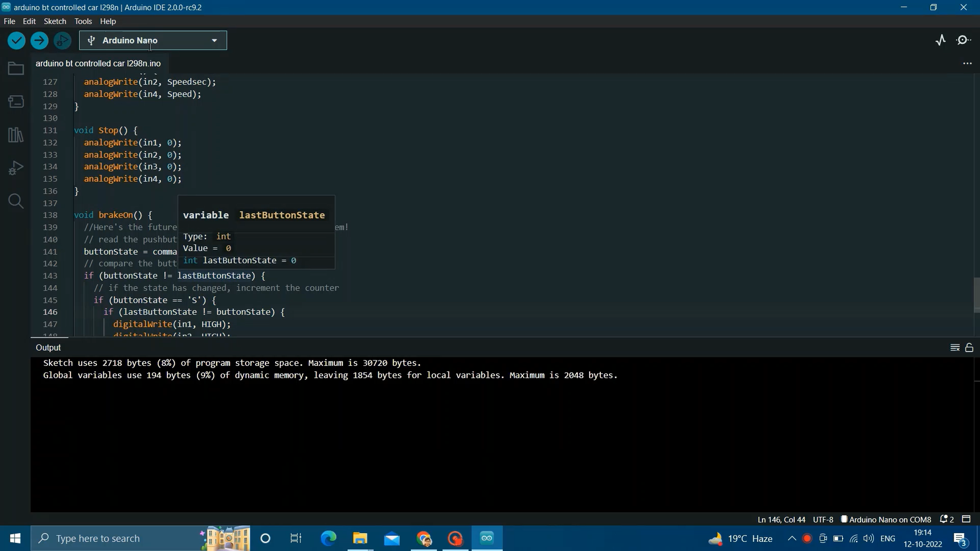The height and width of the screenshot is (551, 980).
Task: Open the volume control in system tray
Action: (x=869, y=538)
